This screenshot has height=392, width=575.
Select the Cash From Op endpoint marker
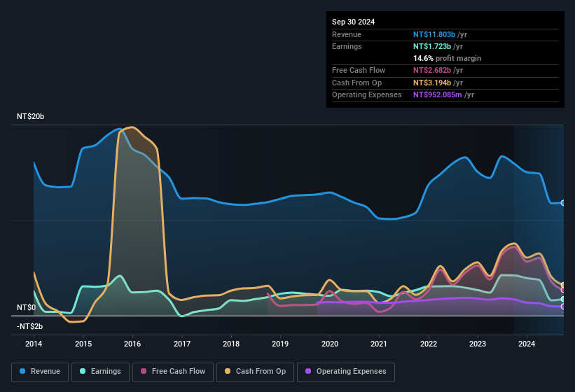[563, 285]
